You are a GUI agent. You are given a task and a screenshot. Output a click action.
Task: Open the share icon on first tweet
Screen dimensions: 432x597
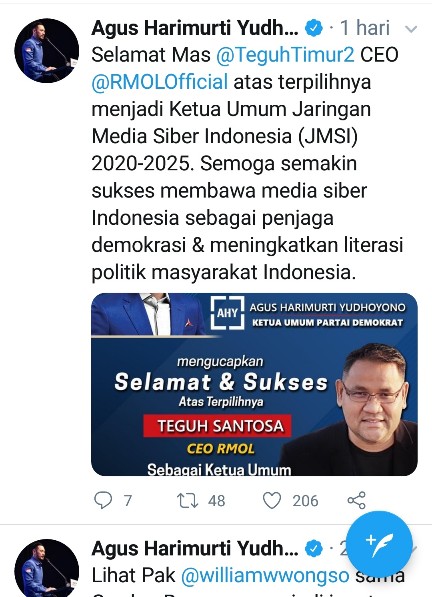tap(357, 500)
